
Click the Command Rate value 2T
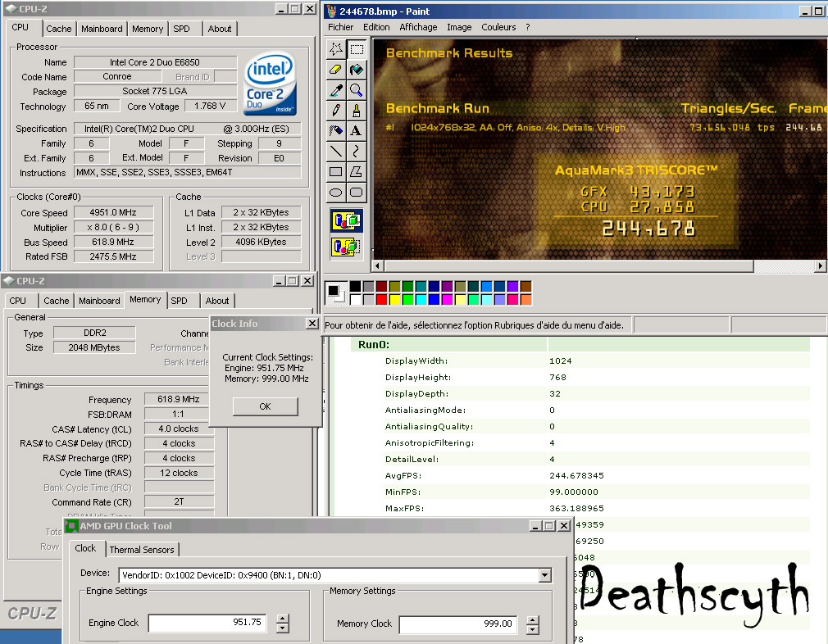[179, 501]
